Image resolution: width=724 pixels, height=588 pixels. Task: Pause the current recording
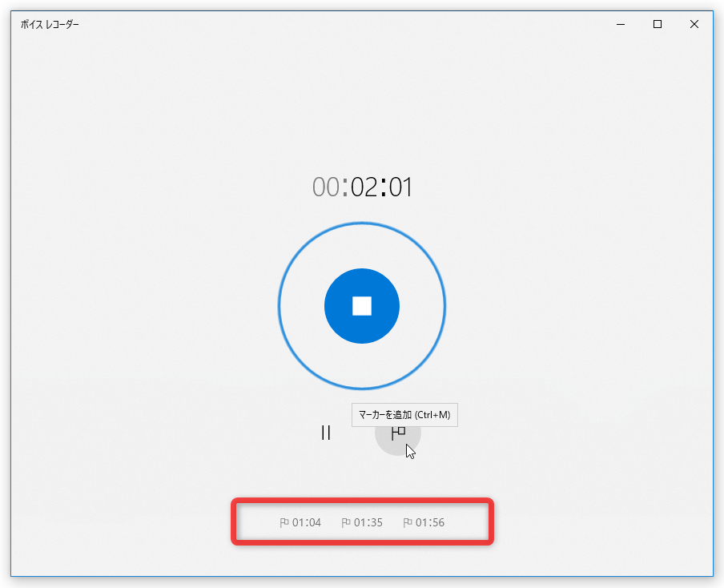click(325, 433)
